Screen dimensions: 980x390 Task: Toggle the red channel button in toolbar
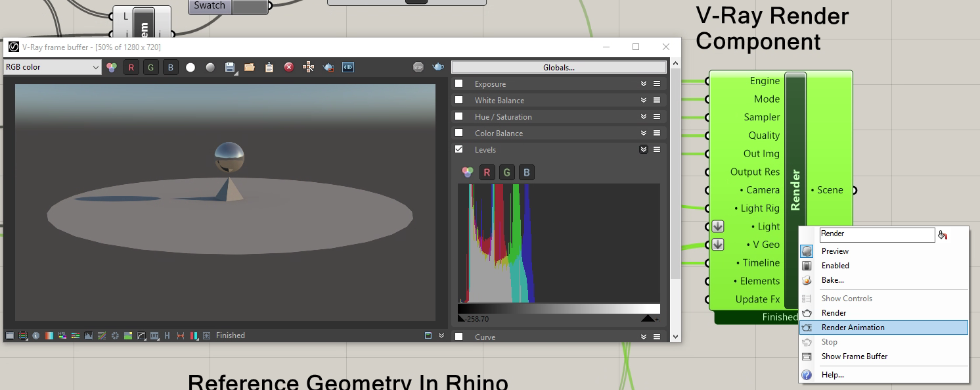pos(131,67)
